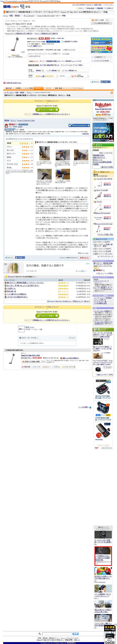Image resolution: width=117 pixels, height=644 pixels.
Task: Open the third review photo of the motor head
Action: pyautogui.click(x=81, y=155)
